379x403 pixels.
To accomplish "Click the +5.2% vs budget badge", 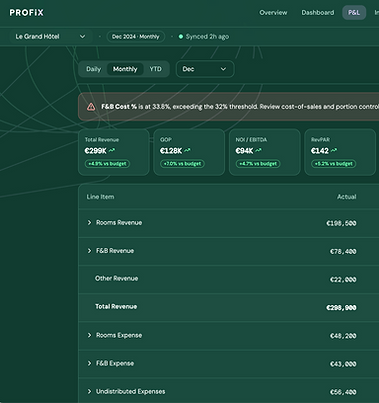I will (x=333, y=164).
